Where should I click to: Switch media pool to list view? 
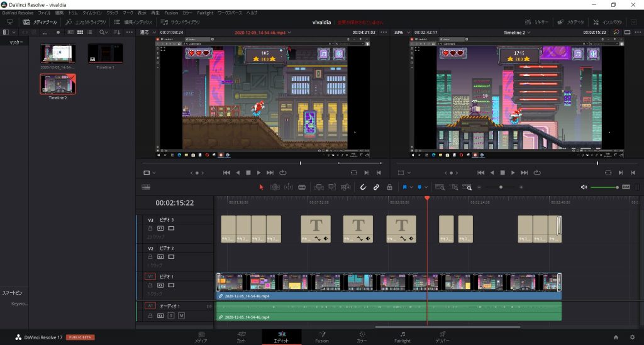click(x=89, y=32)
